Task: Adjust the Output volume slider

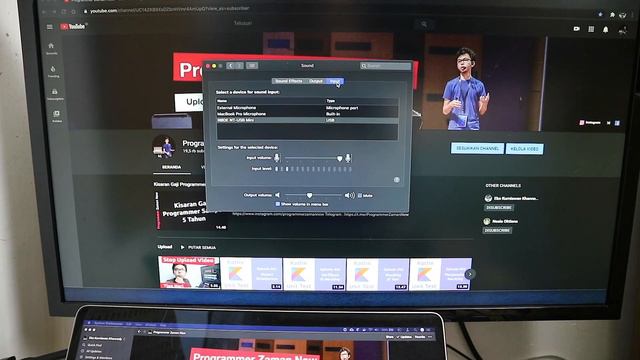Action: point(313,195)
